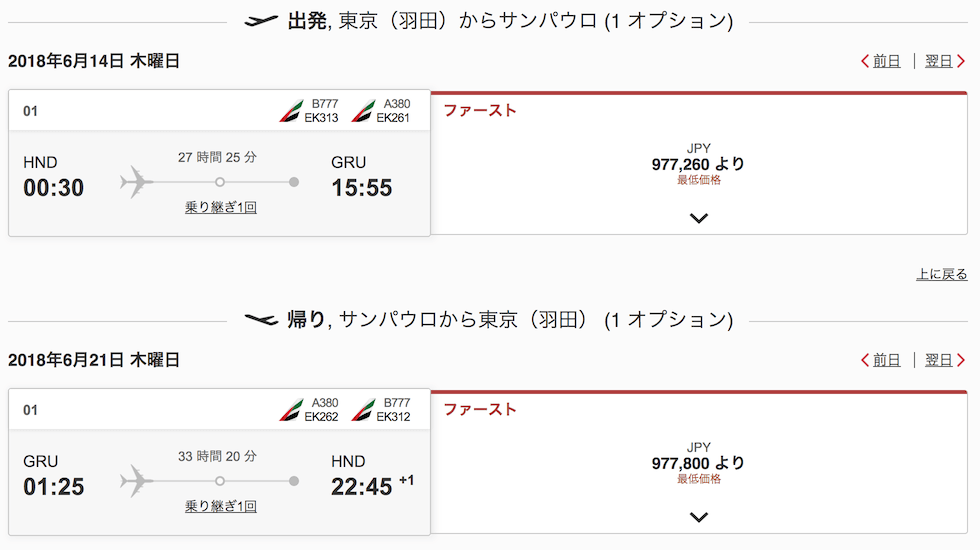Viewport: 980px width, 550px height.
Task: Open outbound 乗り継ぎ1回 connection details
Action: click(220, 208)
